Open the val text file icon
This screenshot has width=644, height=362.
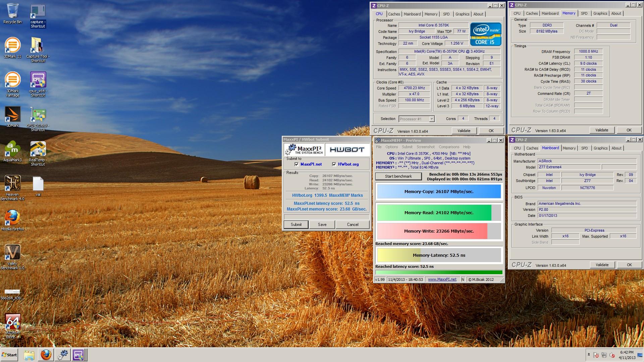pos(38,186)
